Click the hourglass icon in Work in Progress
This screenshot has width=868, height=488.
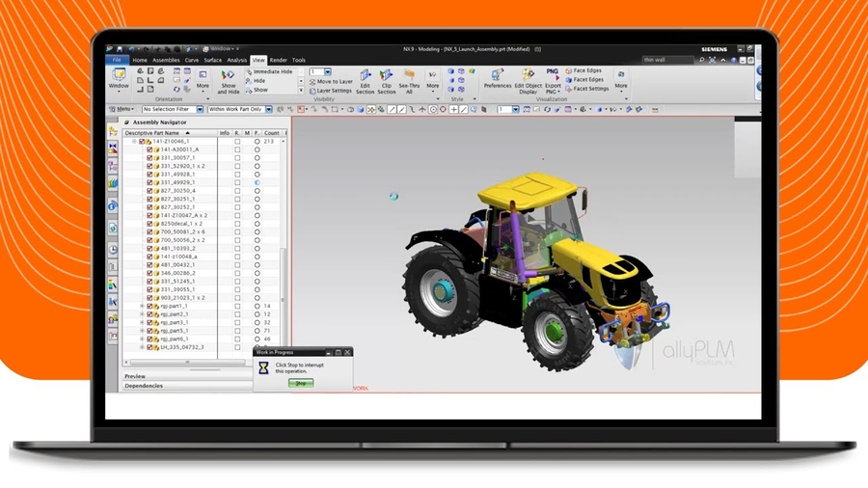pyautogui.click(x=264, y=368)
